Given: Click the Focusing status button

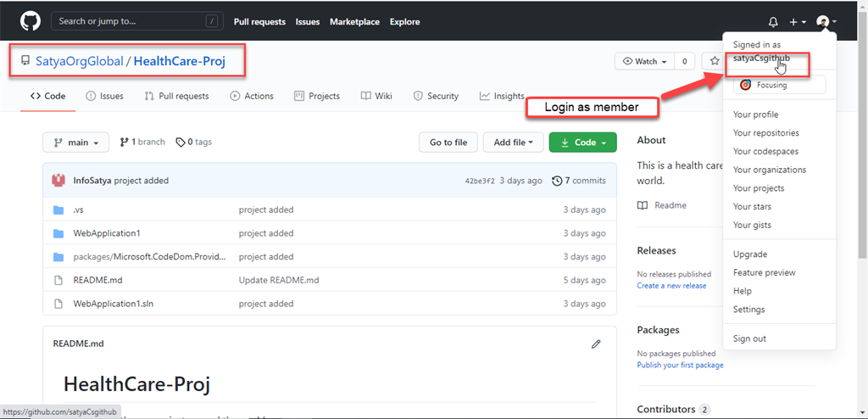Looking at the screenshot, I should pyautogui.click(x=780, y=85).
